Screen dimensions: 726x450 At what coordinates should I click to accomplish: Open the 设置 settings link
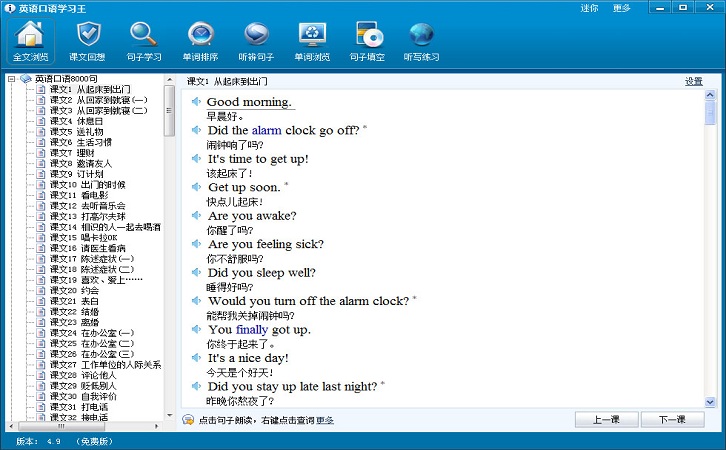tap(694, 81)
